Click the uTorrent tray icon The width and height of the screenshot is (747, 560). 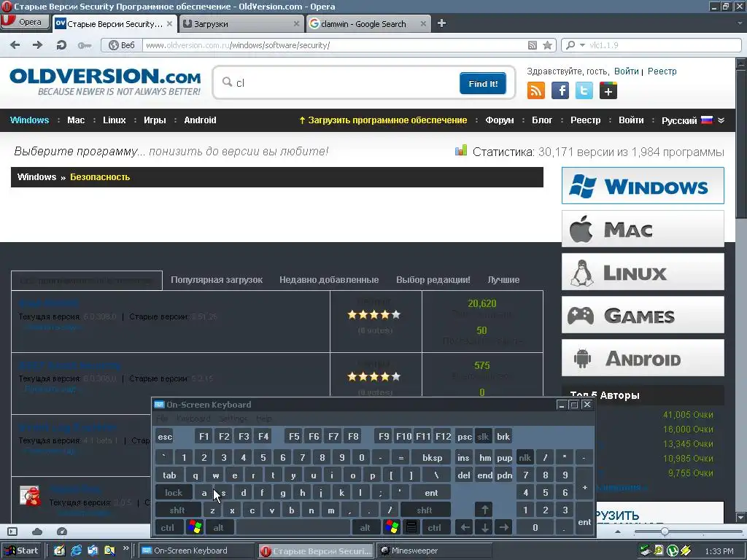click(x=672, y=551)
